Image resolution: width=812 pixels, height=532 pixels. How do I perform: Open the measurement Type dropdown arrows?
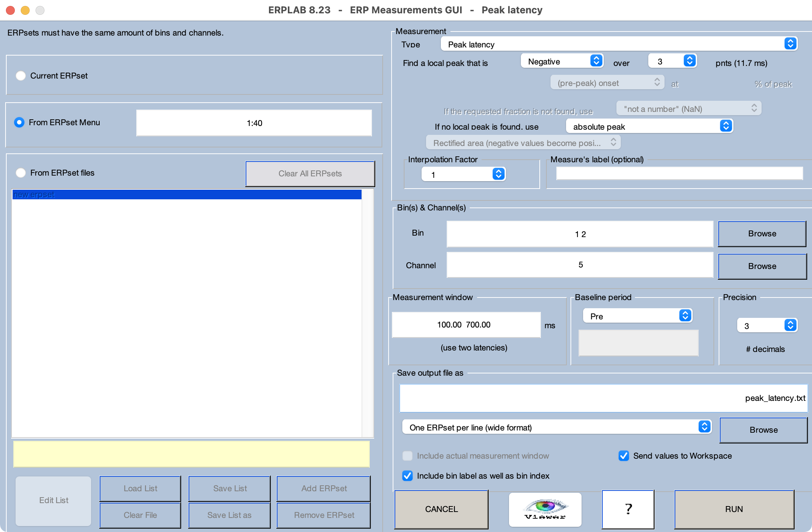tap(790, 44)
